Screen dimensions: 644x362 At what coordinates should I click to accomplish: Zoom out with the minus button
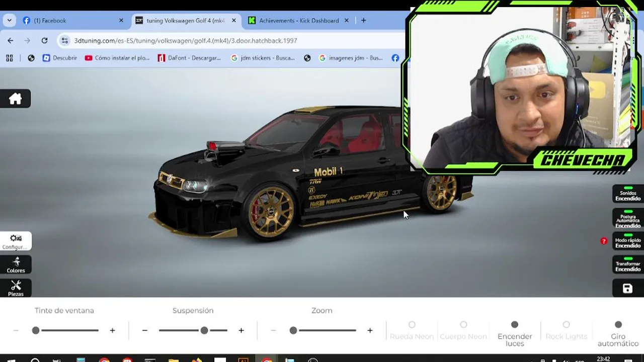[x=274, y=330]
